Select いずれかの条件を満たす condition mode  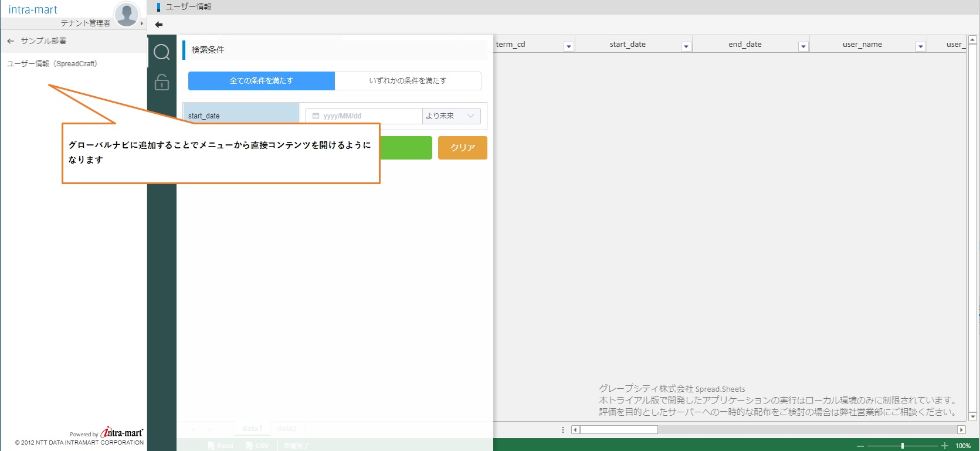408,81
